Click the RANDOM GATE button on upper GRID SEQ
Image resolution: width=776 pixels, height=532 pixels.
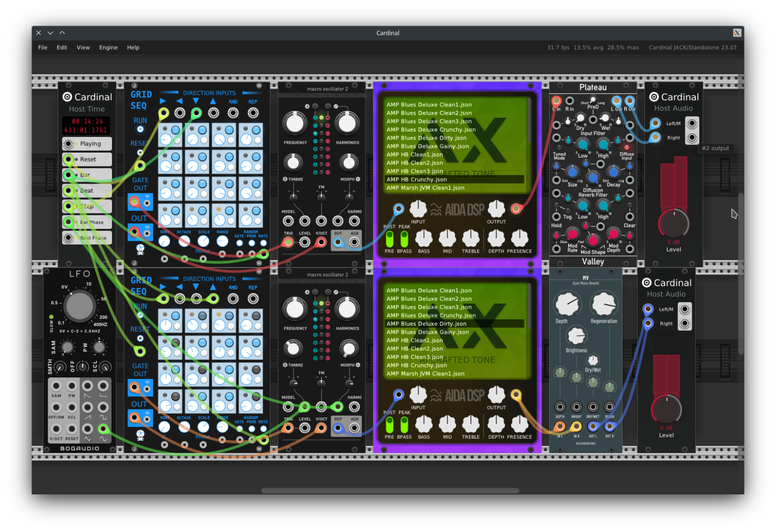pos(239,243)
